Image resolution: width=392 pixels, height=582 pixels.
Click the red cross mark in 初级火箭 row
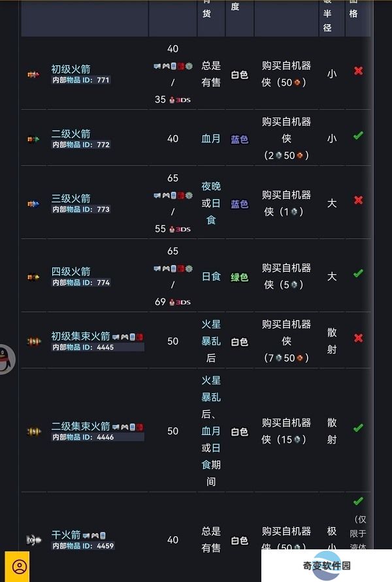tap(358, 71)
